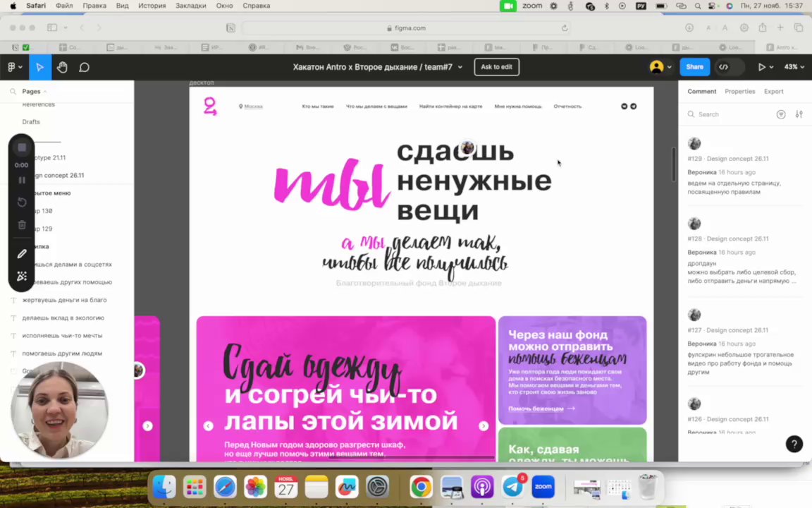Open Google Chrome from the Dock
This screenshot has width=812, height=508.
click(x=421, y=487)
